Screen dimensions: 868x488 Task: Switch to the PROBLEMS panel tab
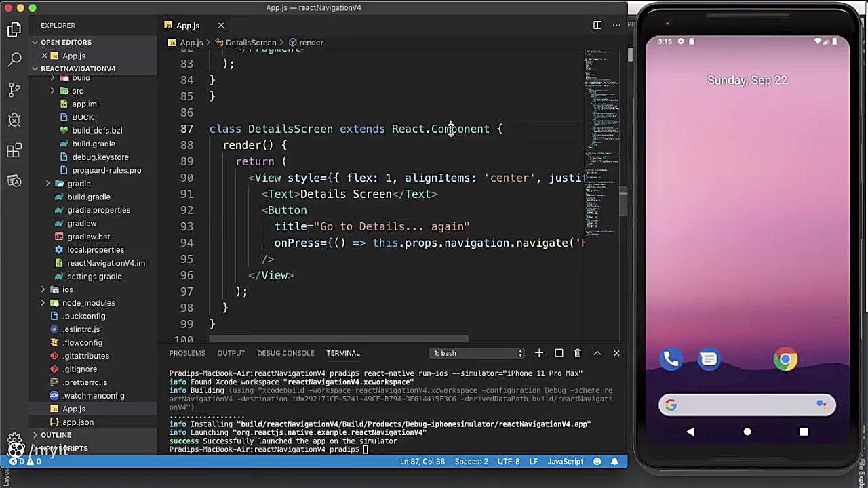(x=186, y=352)
